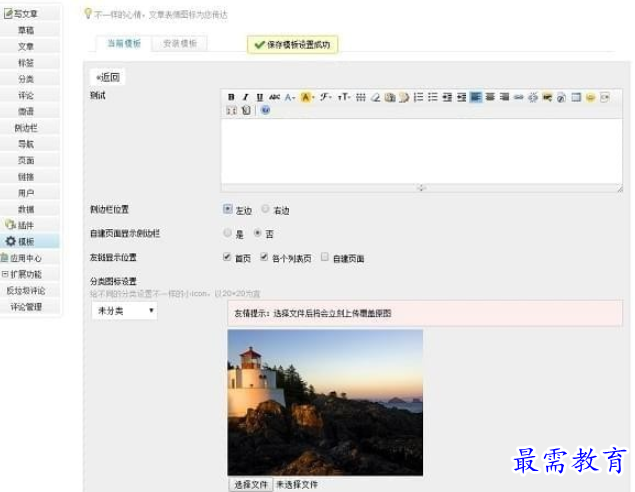Click the 应用中心 icon
635x492 pixels.
coord(4,258)
